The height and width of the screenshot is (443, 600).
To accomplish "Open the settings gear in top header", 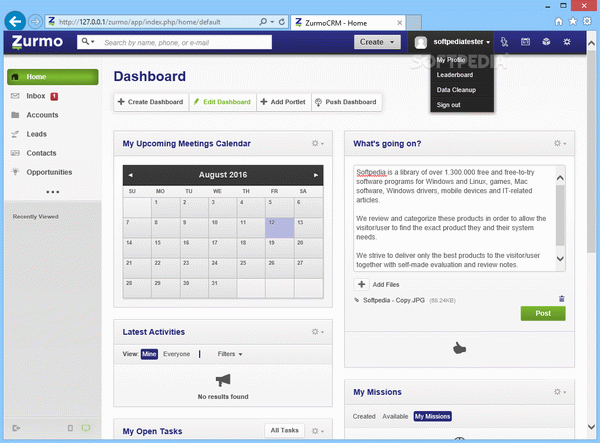I will click(567, 42).
